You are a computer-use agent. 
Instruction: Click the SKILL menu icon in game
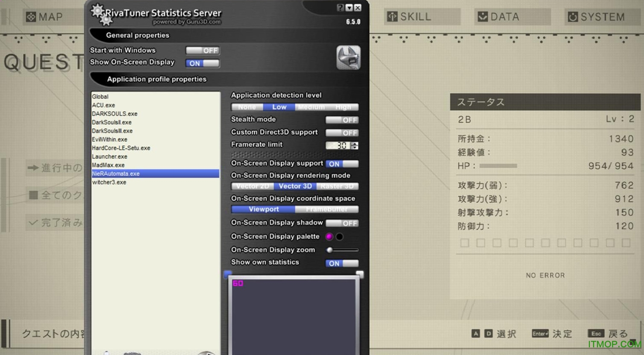(392, 17)
